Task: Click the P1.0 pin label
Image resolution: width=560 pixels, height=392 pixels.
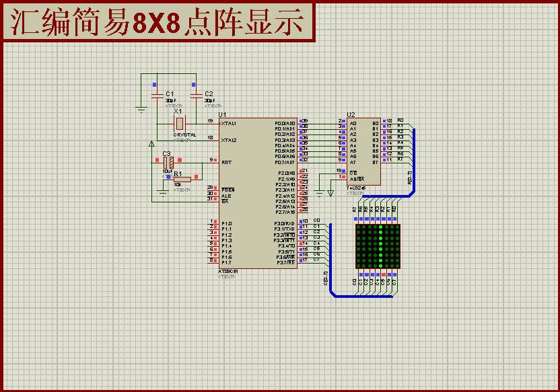Action: click(226, 224)
